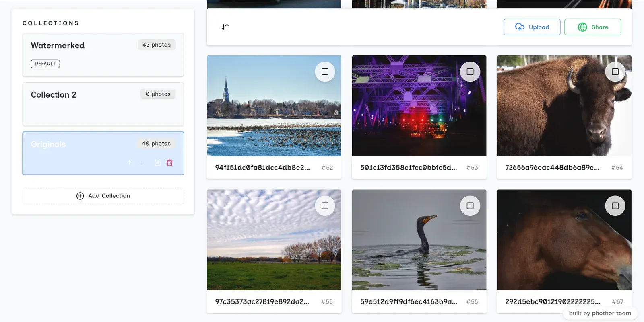Click the COLLECTIONS heading

point(51,23)
